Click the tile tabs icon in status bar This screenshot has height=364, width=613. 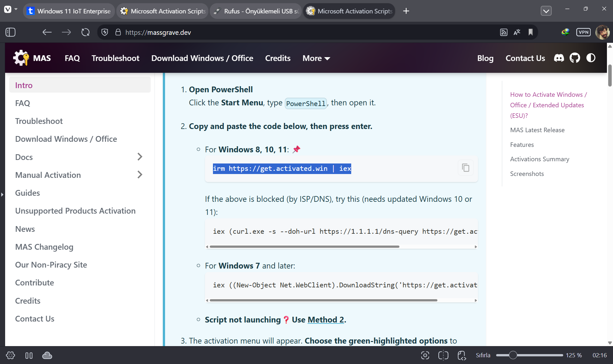[29, 355]
